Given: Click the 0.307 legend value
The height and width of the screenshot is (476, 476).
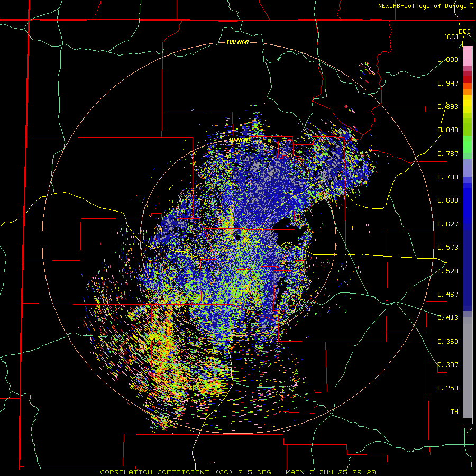Looking at the screenshot, I should click(x=448, y=365).
